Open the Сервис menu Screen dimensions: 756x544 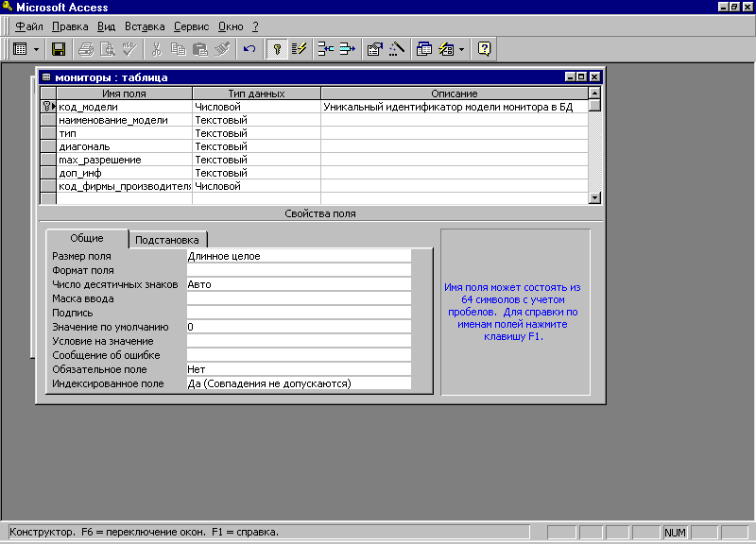pos(192,26)
